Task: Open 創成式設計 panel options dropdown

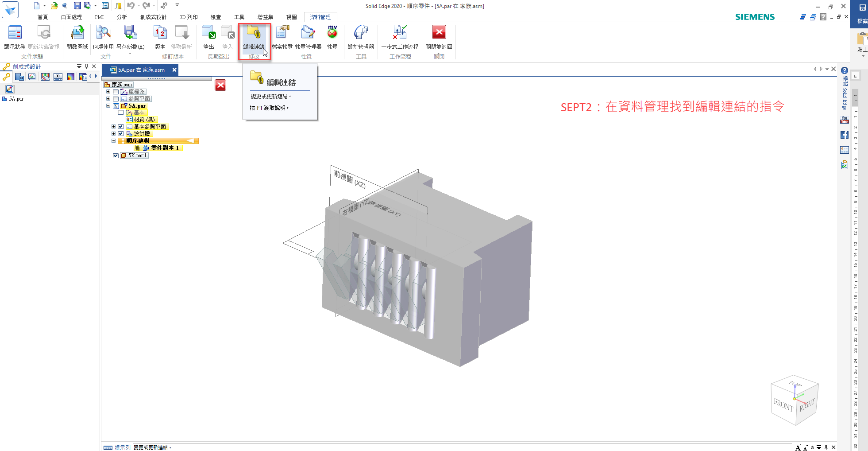Action: [79, 66]
